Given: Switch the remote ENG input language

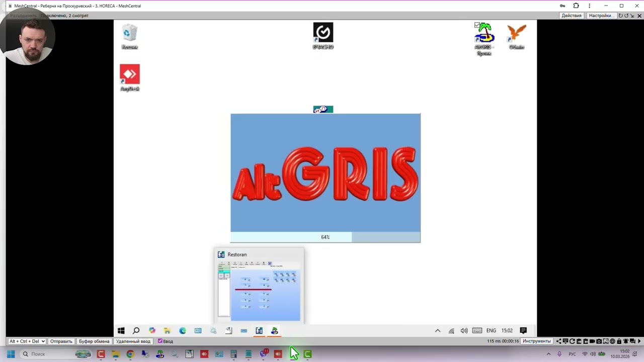Looking at the screenshot, I should [x=491, y=330].
